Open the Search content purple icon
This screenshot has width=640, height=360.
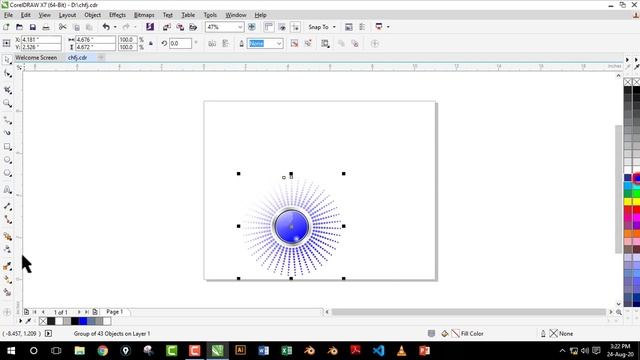pos(150,27)
